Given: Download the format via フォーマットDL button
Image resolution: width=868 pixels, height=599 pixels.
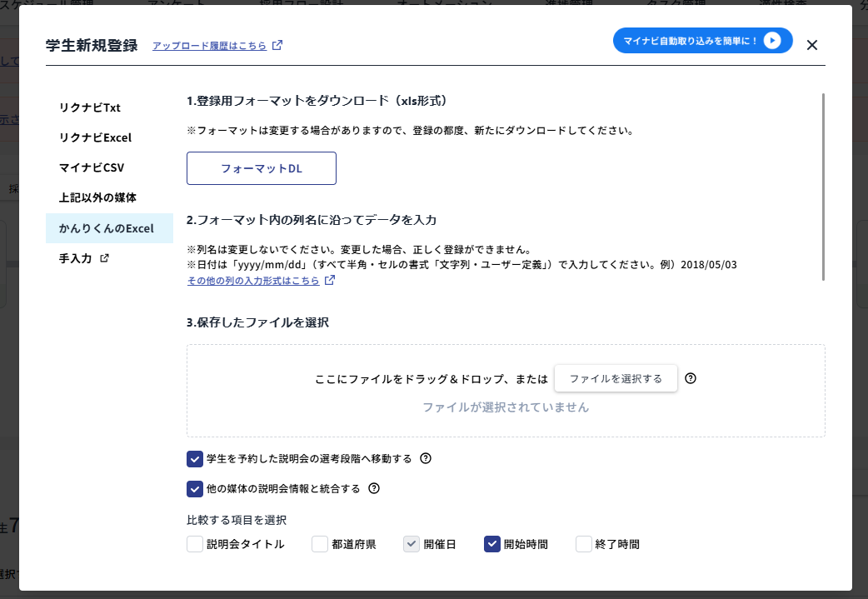Looking at the screenshot, I should (x=261, y=167).
